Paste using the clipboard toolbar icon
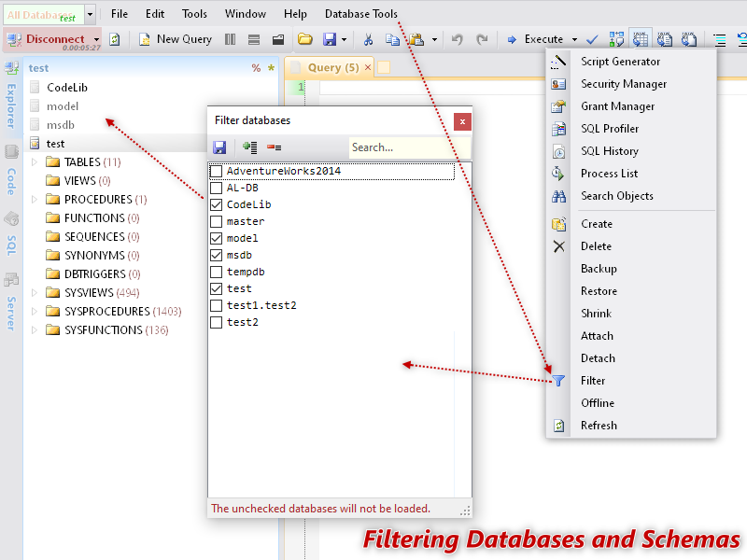Viewport: 747px width, 560px height. click(416, 39)
